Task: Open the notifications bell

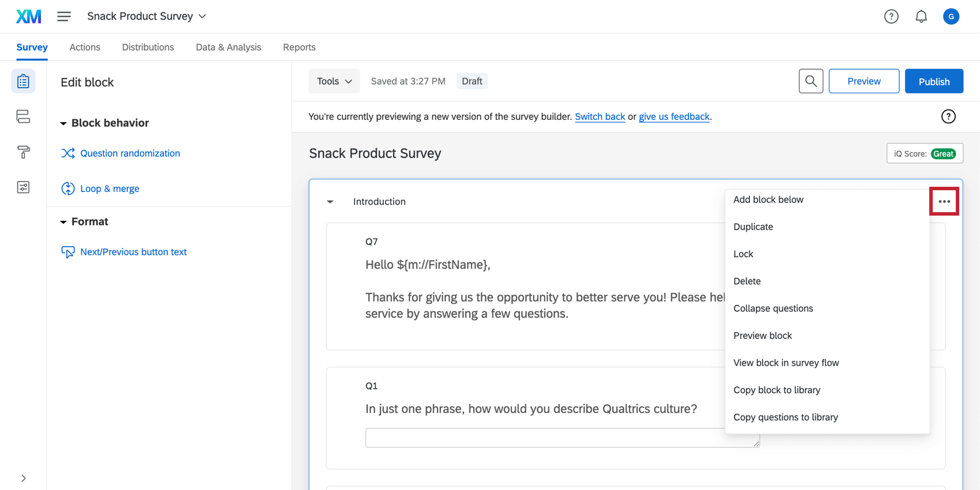Action: click(x=921, y=17)
